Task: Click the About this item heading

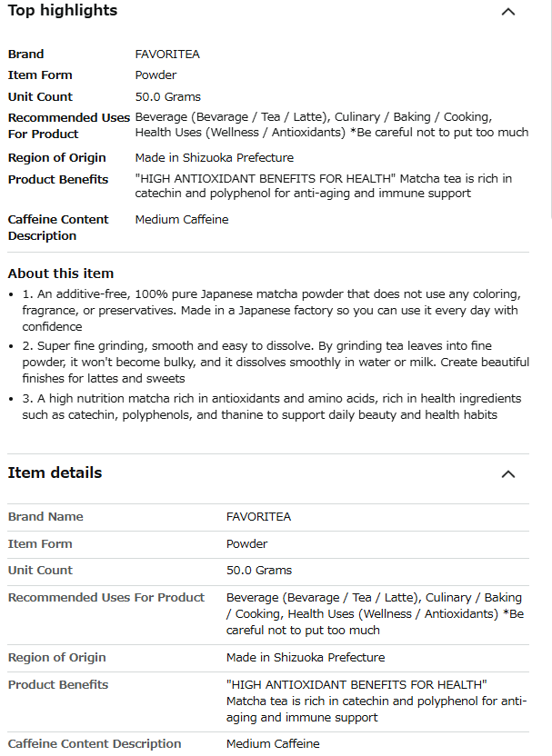Action: (x=61, y=274)
